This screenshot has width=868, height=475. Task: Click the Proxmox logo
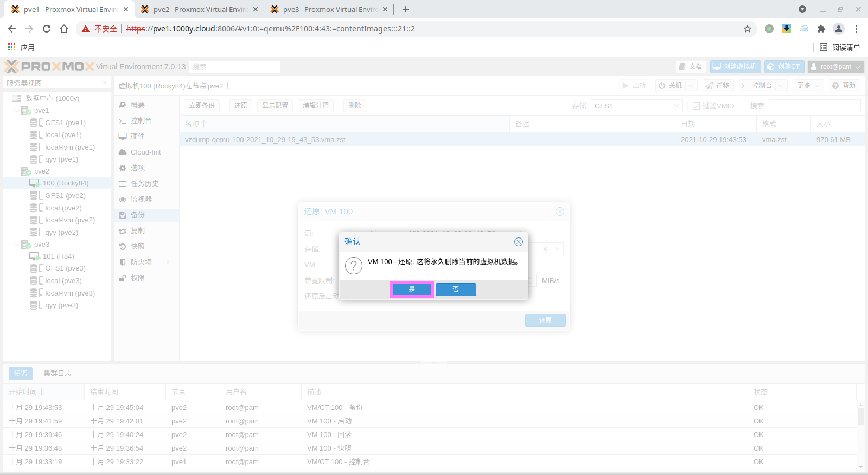pos(49,67)
